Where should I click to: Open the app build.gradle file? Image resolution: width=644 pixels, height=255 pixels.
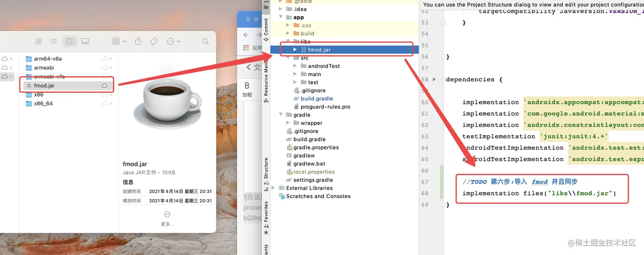tap(316, 98)
